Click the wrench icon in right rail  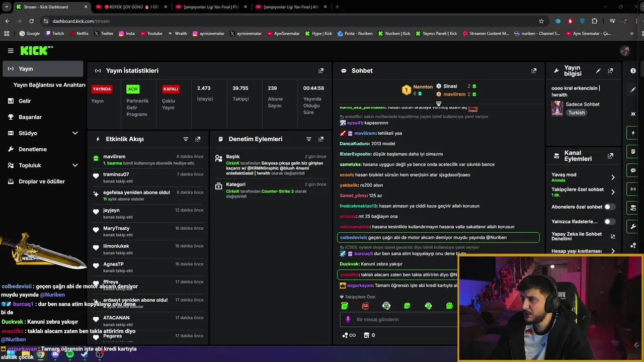633,227
